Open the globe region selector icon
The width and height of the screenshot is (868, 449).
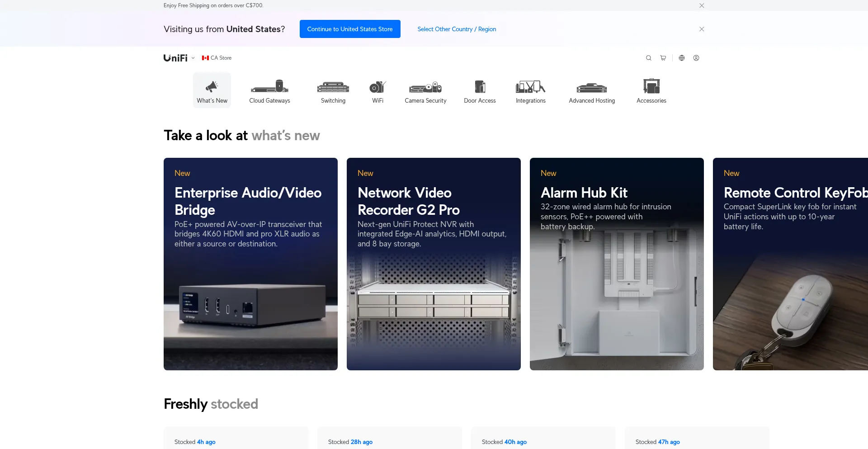click(682, 58)
